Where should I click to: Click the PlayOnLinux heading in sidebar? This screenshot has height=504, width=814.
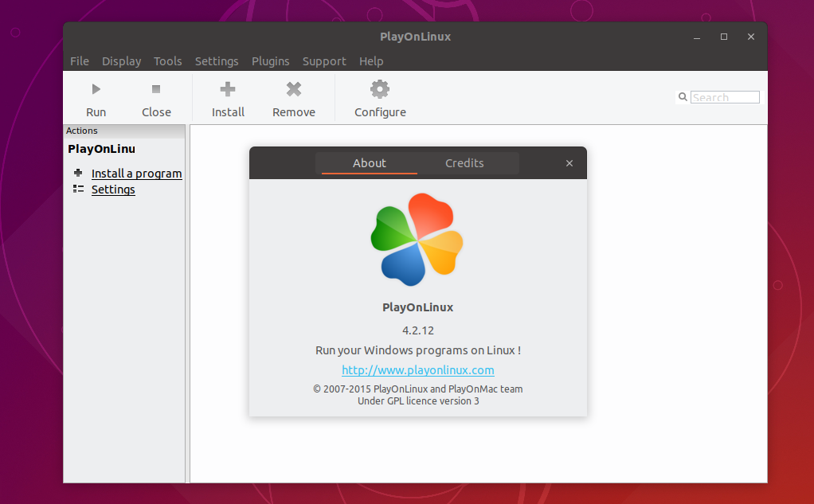coord(102,149)
